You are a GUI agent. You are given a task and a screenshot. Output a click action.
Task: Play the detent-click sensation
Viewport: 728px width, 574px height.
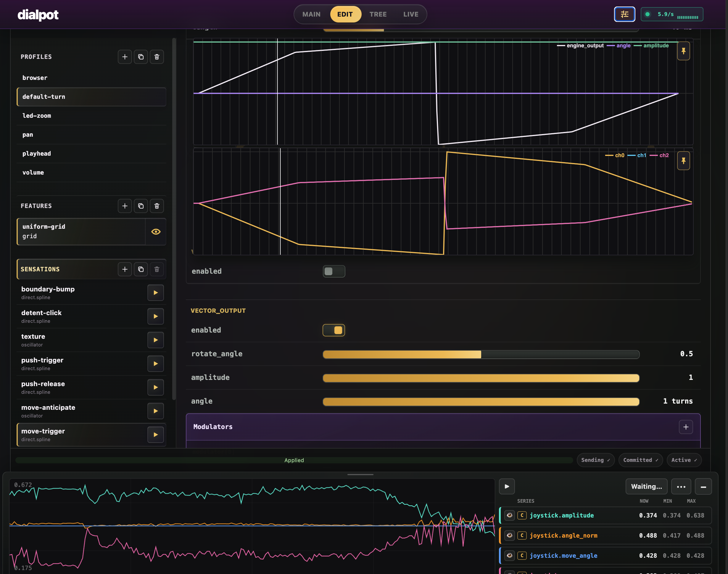click(x=156, y=316)
